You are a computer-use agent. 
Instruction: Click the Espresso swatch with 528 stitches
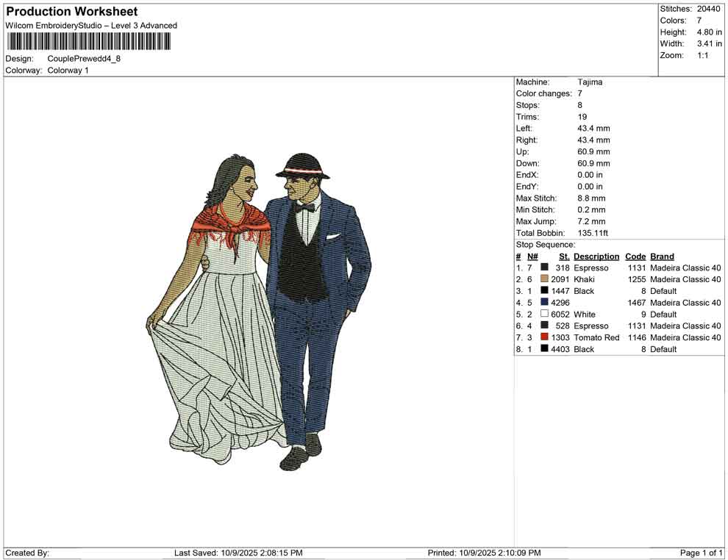544,326
